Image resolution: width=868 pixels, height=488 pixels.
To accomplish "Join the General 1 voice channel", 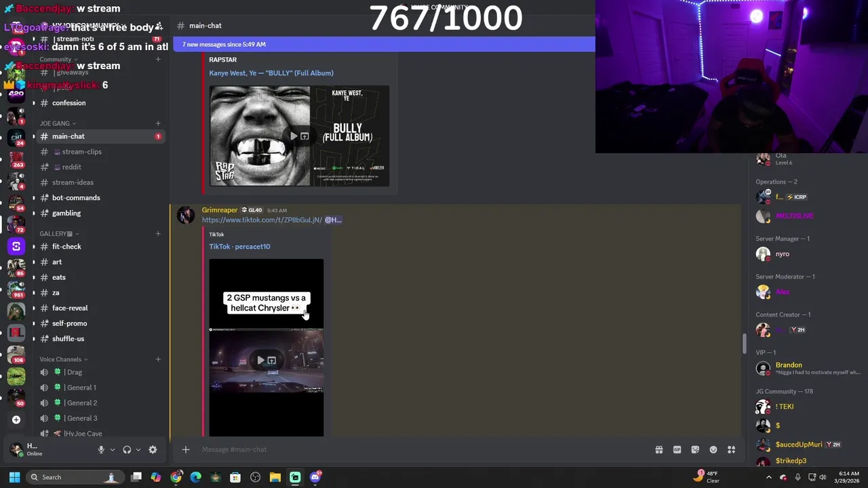I will pos(99,388).
